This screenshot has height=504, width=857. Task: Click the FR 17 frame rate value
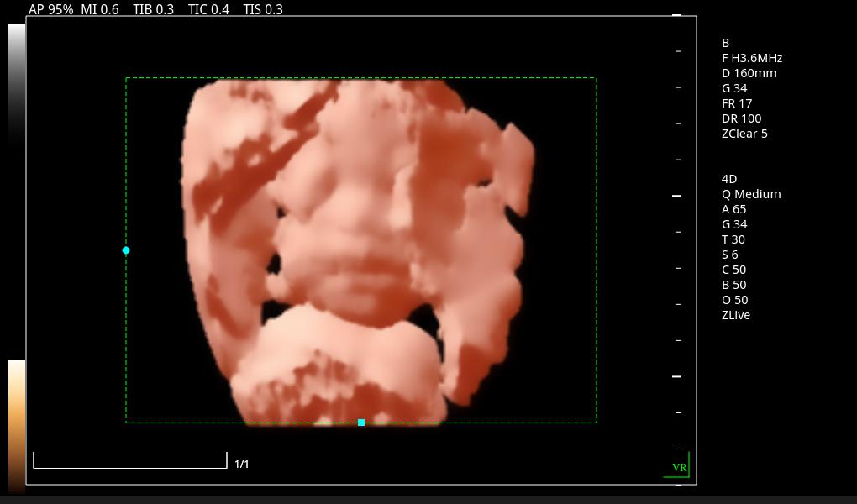pos(737,103)
